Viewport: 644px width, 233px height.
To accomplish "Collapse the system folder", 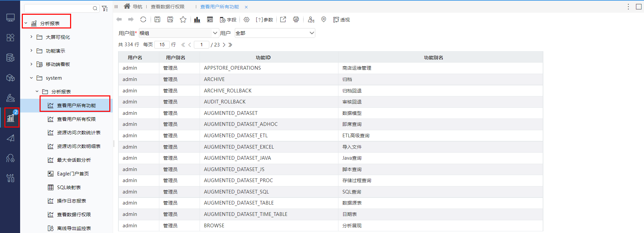I will [31, 78].
